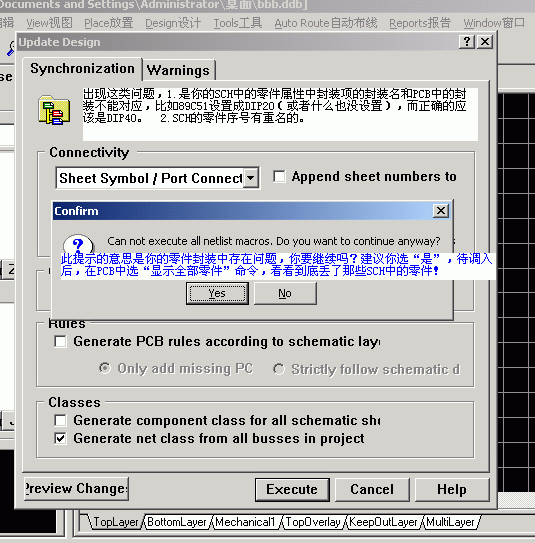Click No in the Confirm dialog
Screen dimensions: 535x543
[x=285, y=293]
